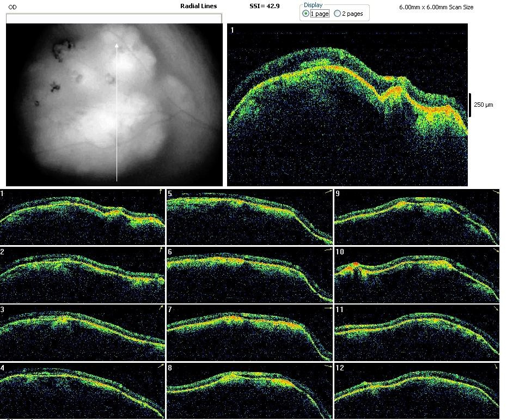Open radial scan thumbnail 11
513x420 pixels.
point(417,332)
